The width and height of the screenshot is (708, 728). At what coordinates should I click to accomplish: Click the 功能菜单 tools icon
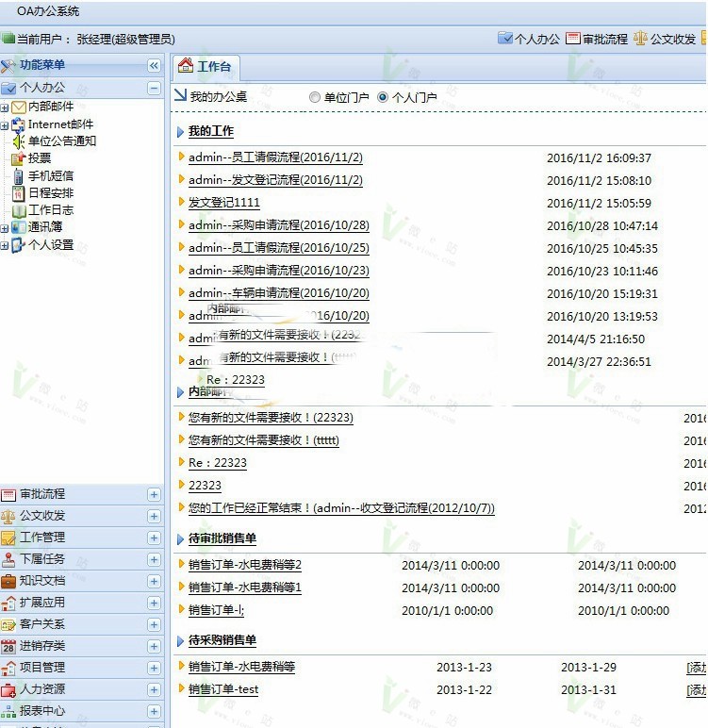tap(8, 65)
